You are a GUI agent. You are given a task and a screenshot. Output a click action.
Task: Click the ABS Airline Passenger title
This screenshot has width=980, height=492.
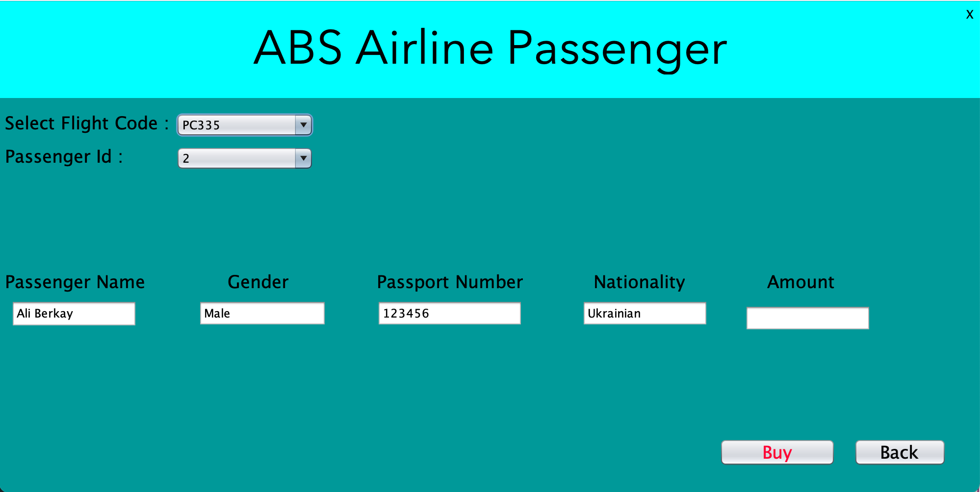490,49
